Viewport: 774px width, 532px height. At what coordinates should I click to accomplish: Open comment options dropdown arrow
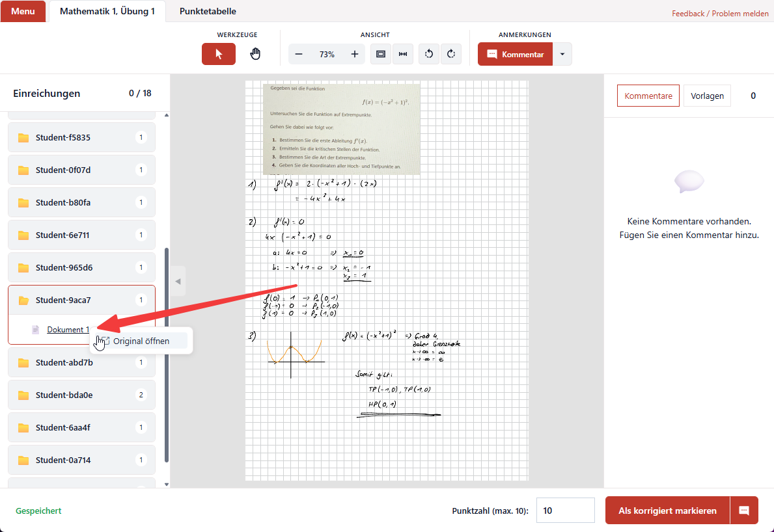[562, 54]
